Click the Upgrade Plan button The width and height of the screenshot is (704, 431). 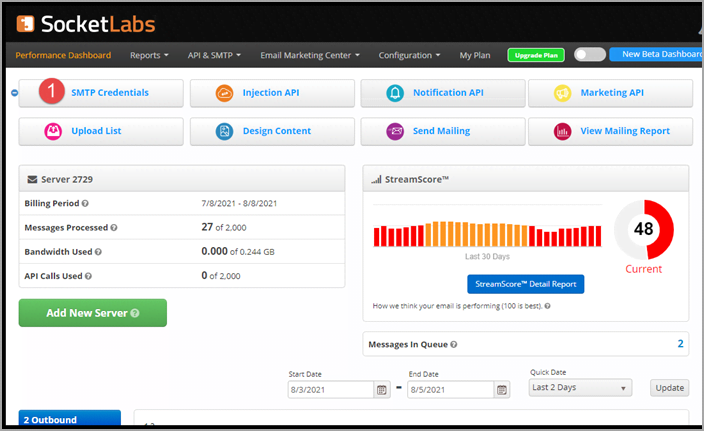click(536, 55)
